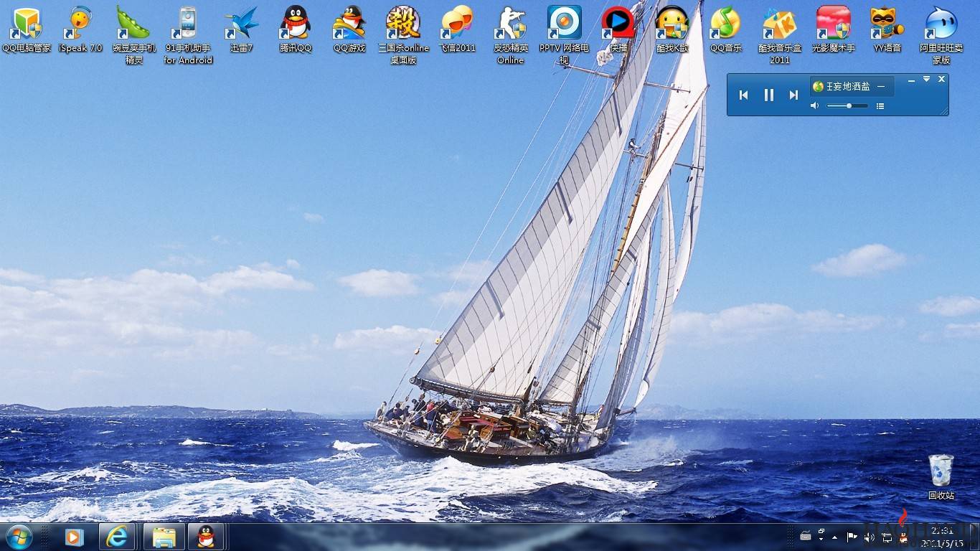Click the taskbar clock and date
980x551 pixels.
941,537
